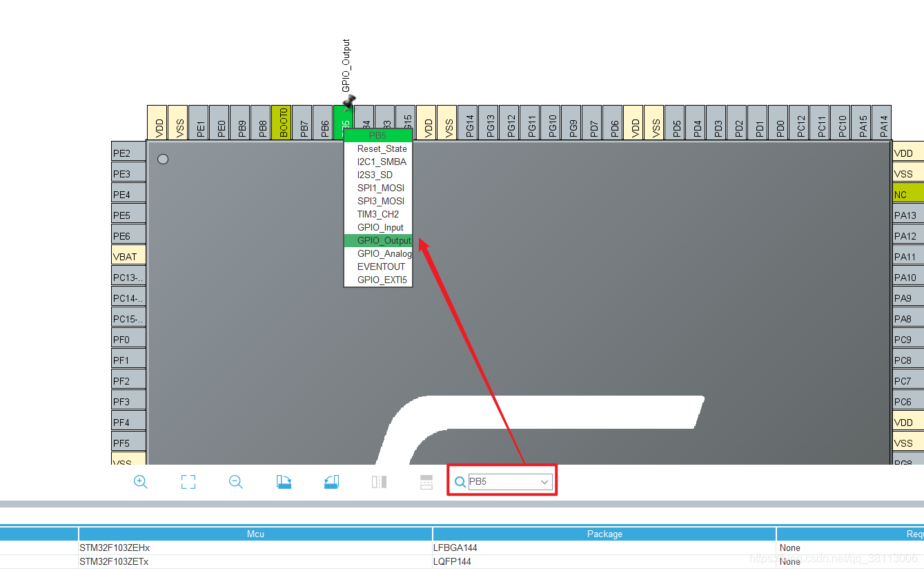Fit the chip view to screen
The height and width of the screenshot is (571, 924).
[188, 482]
